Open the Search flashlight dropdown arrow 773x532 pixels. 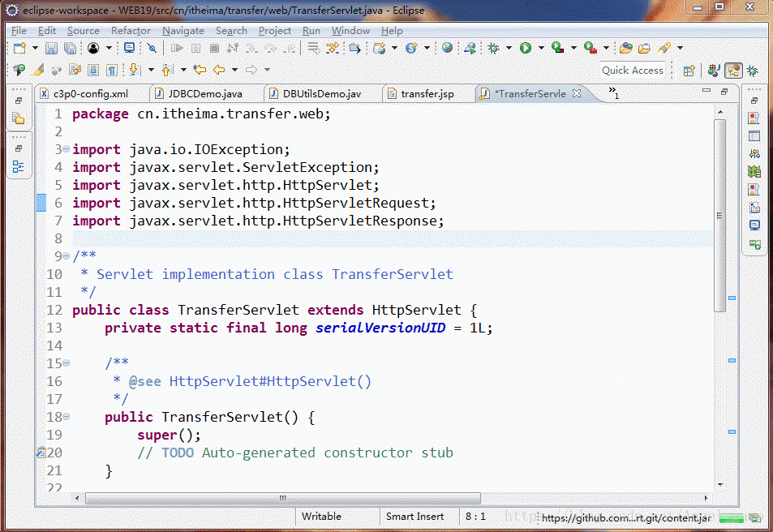(x=680, y=48)
